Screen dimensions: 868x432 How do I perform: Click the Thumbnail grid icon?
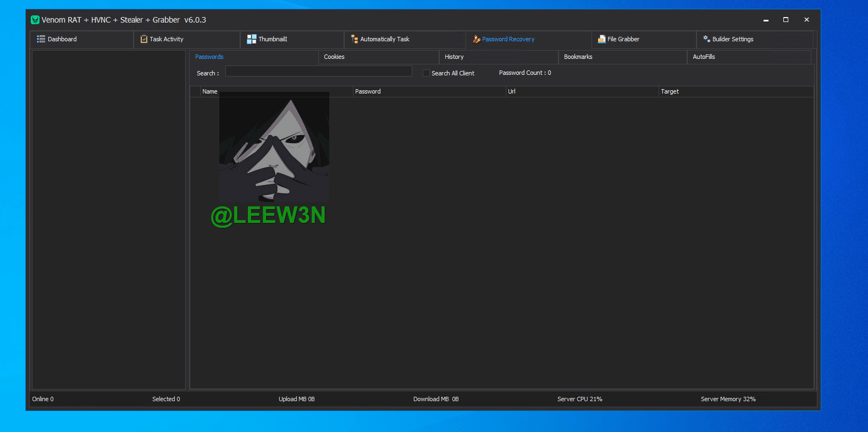(252, 39)
